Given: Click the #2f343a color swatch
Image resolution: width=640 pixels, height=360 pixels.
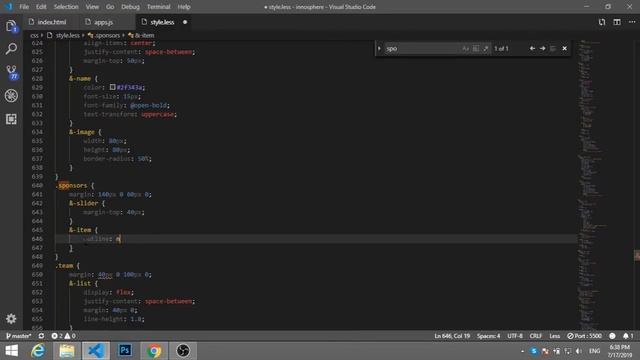Looking at the screenshot, I should (x=113, y=87).
